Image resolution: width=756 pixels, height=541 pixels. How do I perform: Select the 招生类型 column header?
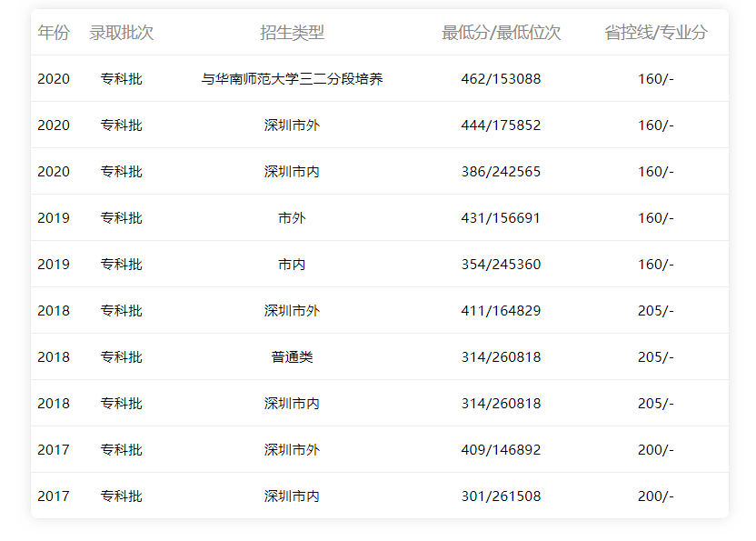point(292,33)
